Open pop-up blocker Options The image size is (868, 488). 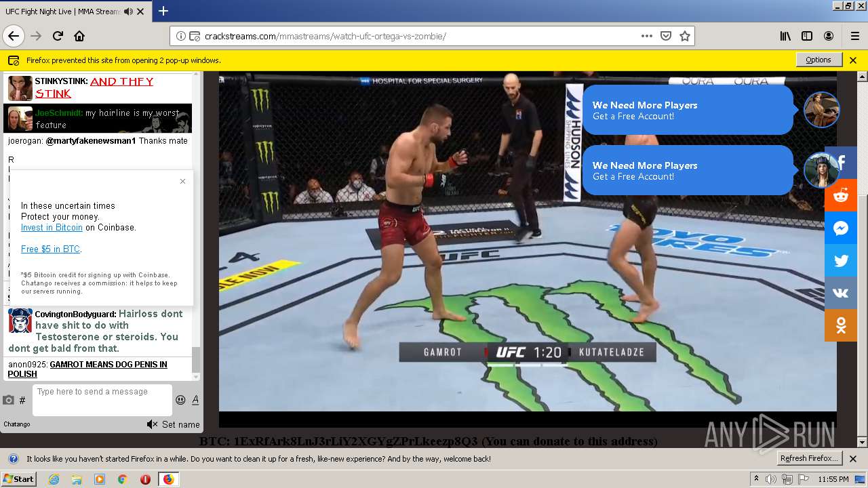(818, 60)
